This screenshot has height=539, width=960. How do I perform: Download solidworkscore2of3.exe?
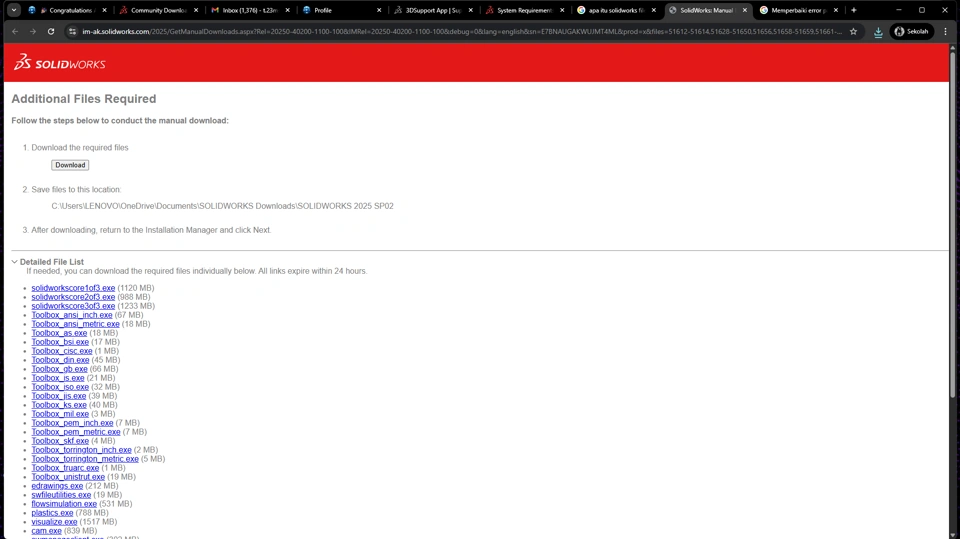pos(73,297)
